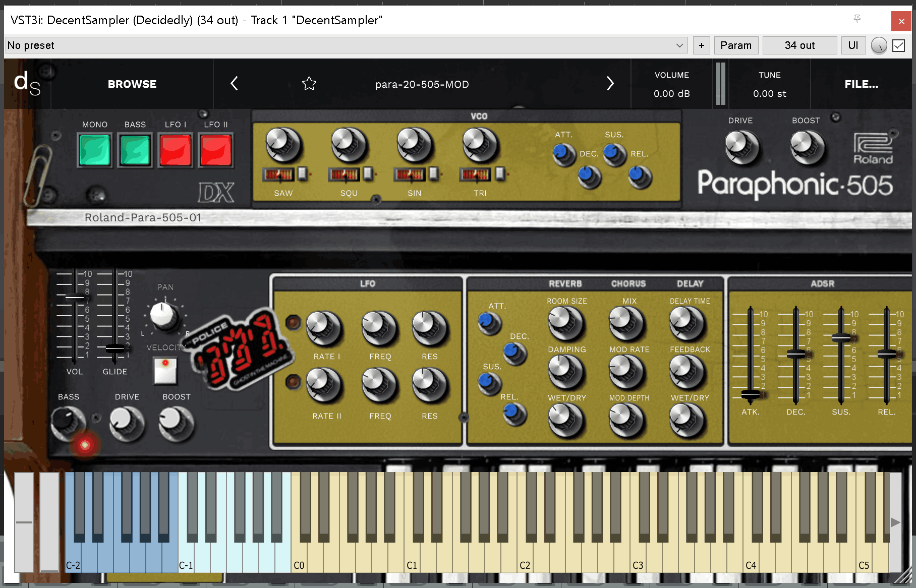Toggle the small switch beside SQU slider

click(368, 173)
